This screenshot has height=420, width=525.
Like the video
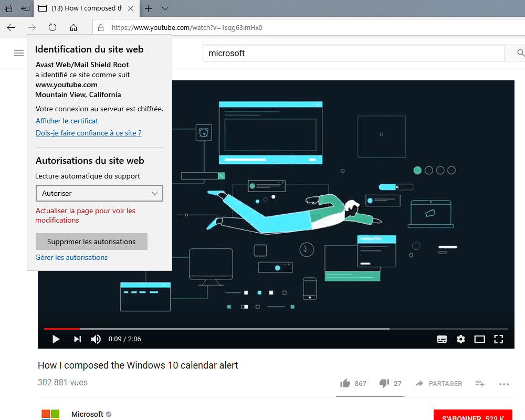(345, 383)
